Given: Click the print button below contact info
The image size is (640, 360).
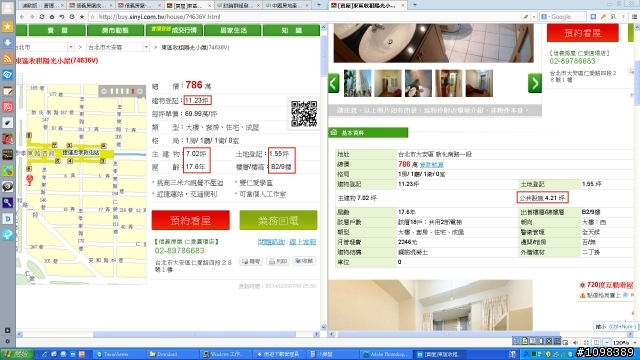Looking at the screenshot, I should [278, 261].
